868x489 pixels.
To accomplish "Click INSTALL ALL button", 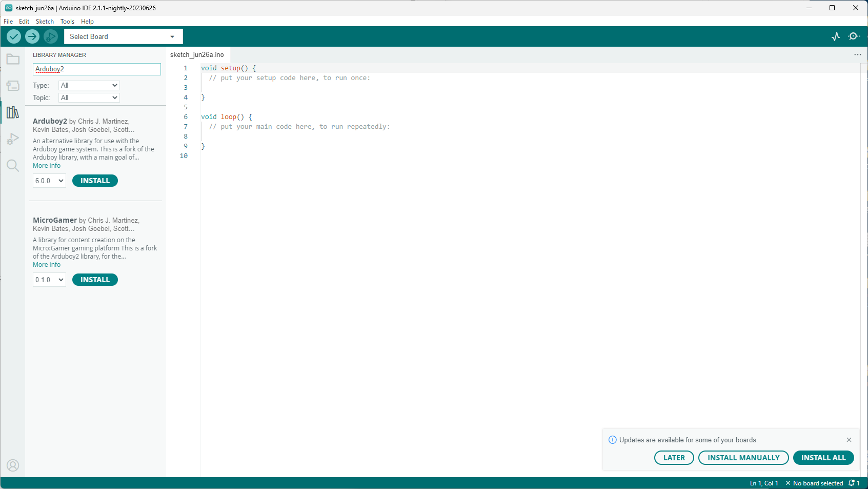I will (x=823, y=458).
